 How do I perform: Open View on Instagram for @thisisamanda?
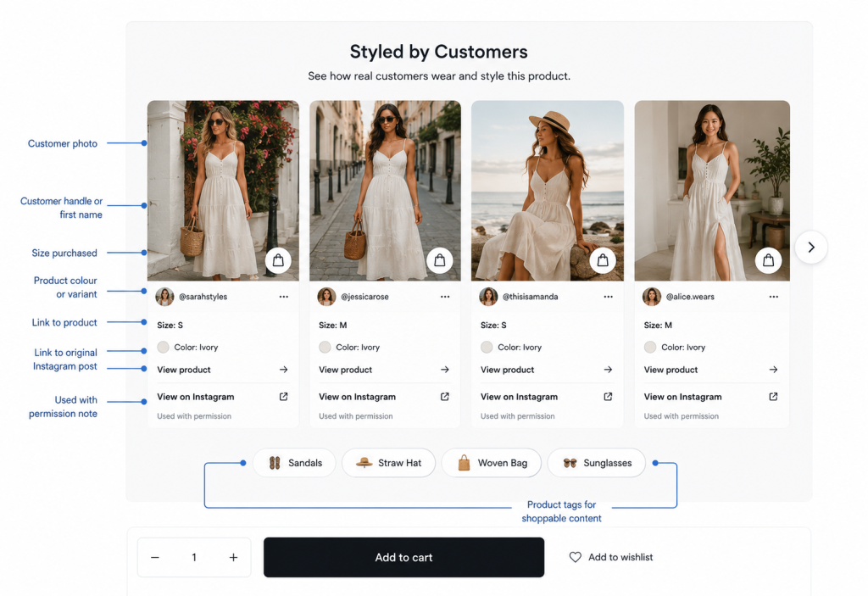520,397
